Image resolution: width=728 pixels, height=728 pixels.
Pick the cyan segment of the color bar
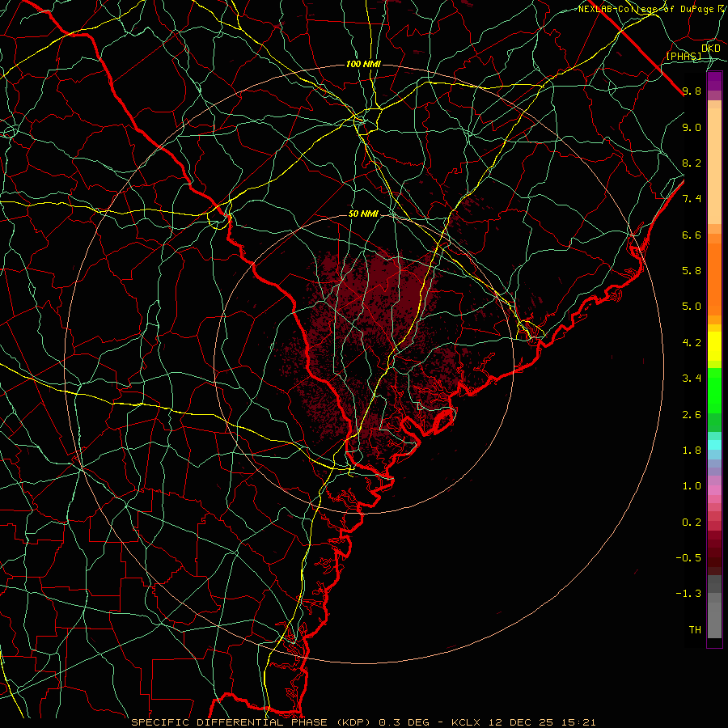(714, 445)
